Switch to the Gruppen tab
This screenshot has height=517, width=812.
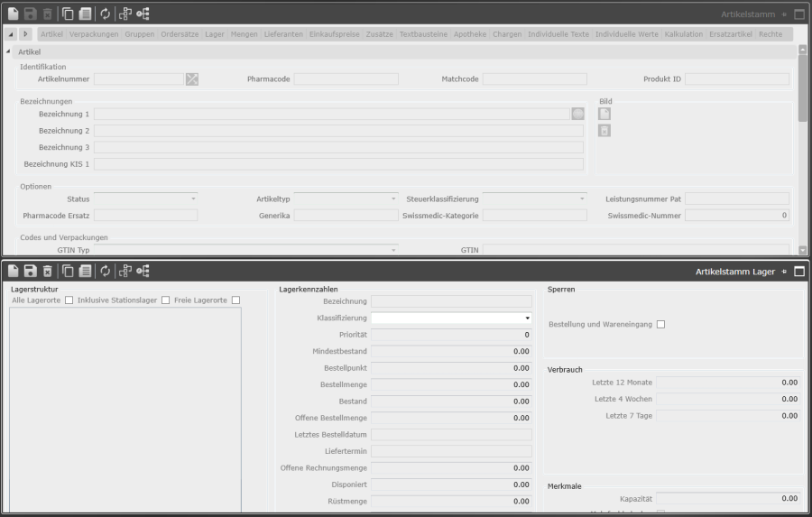pos(139,34)
